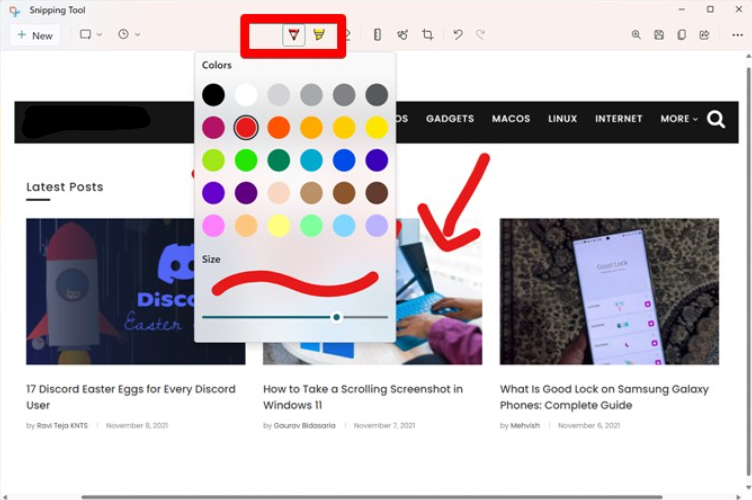Pick the dark forest green swatch

point(279,160)
